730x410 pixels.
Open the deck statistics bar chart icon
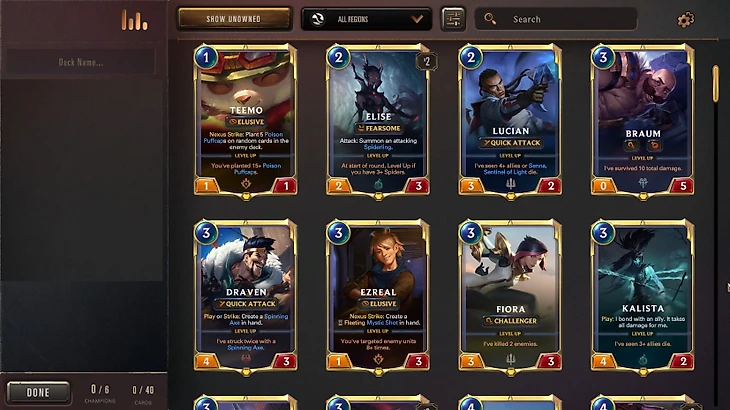pos(135,20)
